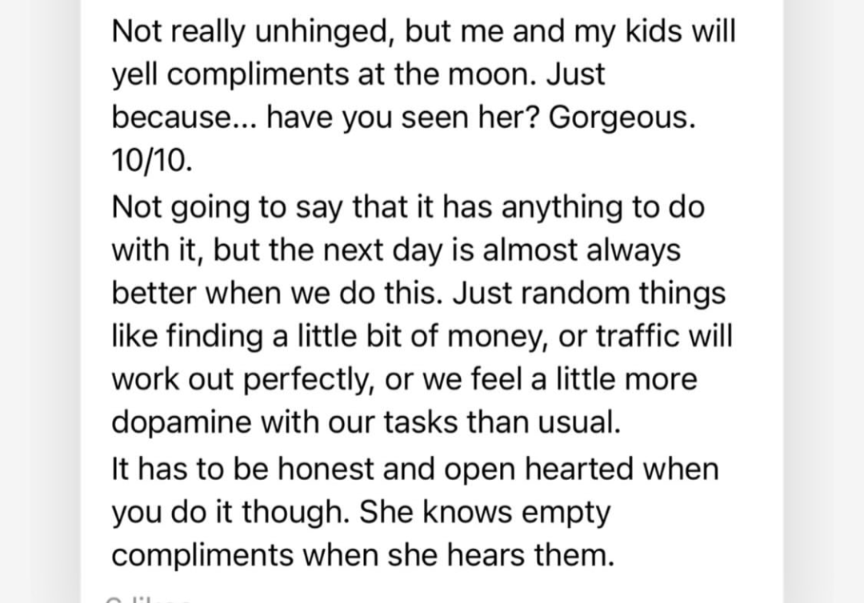Click the cut-off likes count below post
Viewport: 864px width, 603px height.
(146, 598)
